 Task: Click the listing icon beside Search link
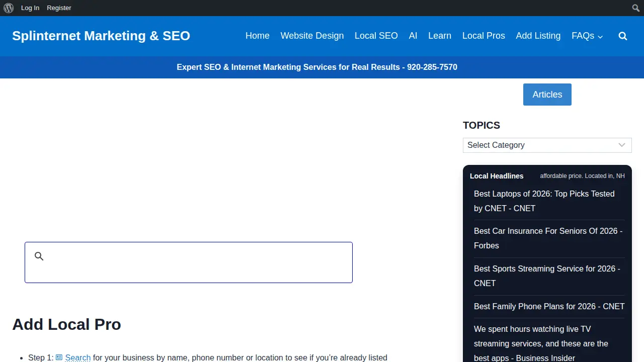59,357
